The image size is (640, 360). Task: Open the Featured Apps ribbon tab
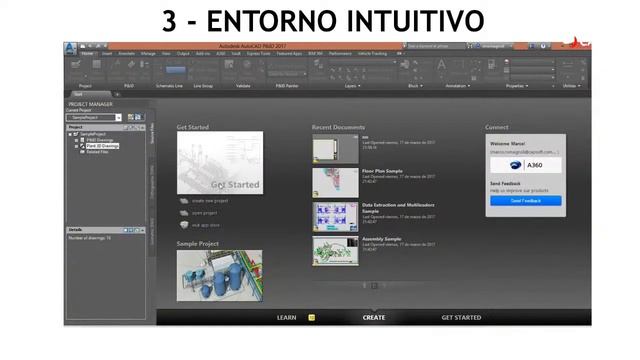click(x=289, y=53)
